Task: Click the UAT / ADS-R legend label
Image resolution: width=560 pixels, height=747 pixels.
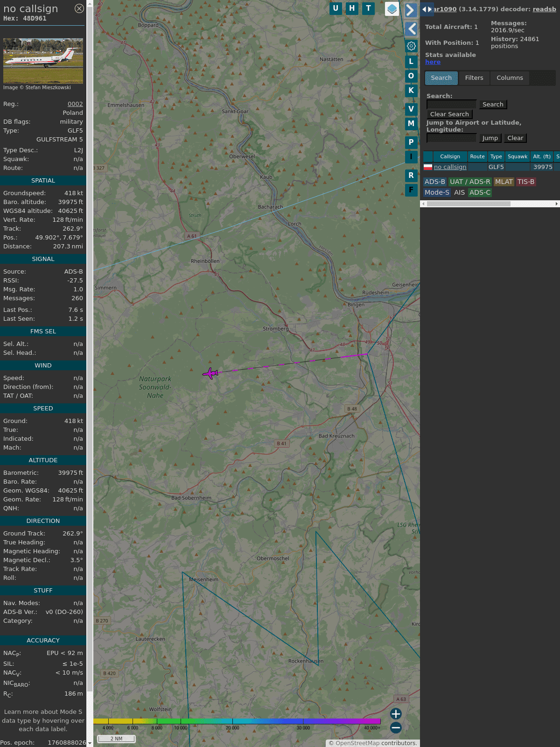Action: point(470,182)
